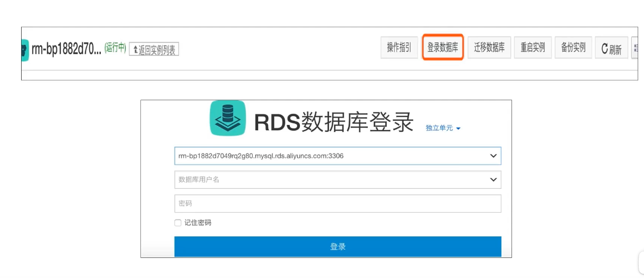The width and height of the screenshot is (644, 278).
Task: Click the teal database instance icon
Action: point(25,50)
